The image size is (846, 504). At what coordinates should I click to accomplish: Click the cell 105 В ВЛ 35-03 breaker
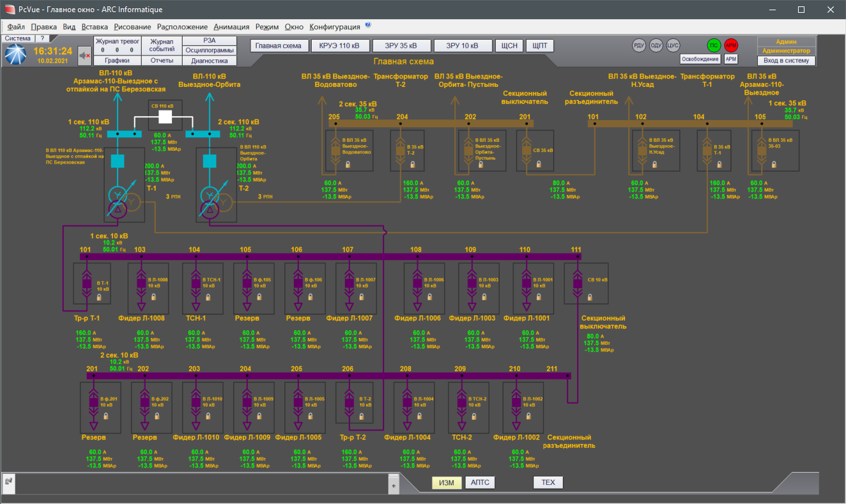(761, 151)
